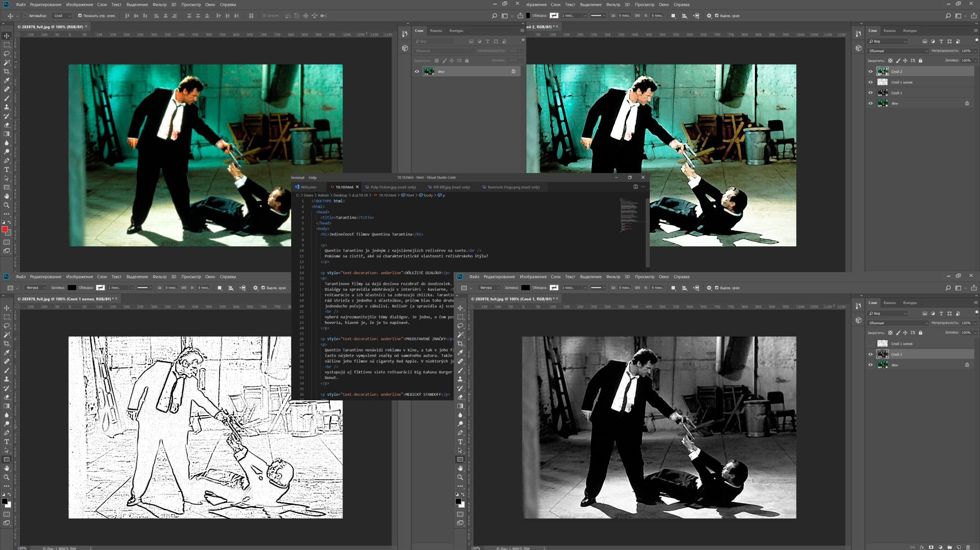Click the Обводка stroke swatch in bottom-right options bar
980x550 pixels.
(x=554, y=288)
